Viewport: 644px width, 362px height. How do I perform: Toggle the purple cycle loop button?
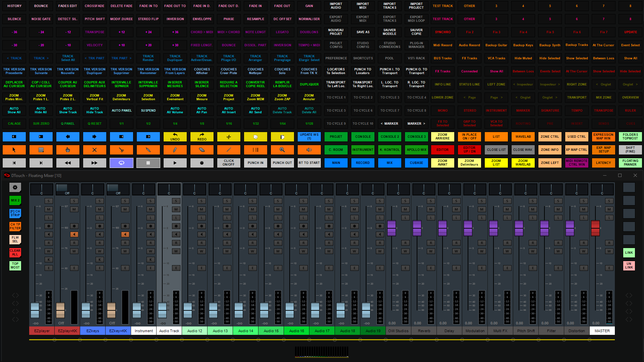pyautogui.click(x=121, y=163)
